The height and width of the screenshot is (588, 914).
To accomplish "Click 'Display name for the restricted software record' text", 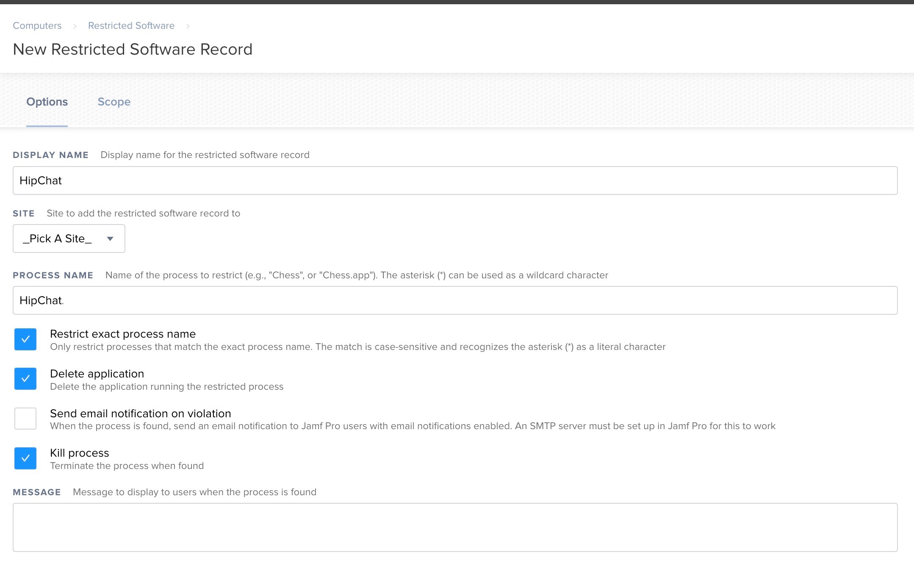I will [x=205, y=155].
